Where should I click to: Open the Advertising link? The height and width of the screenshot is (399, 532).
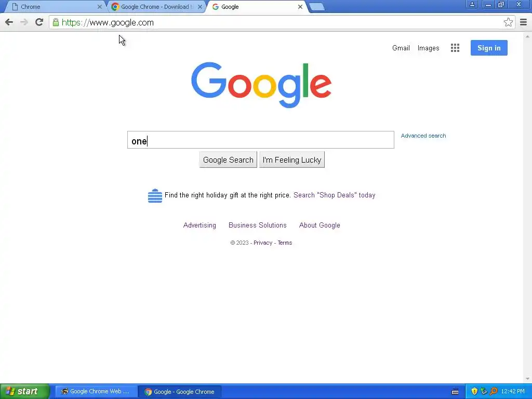coord(199,225)
